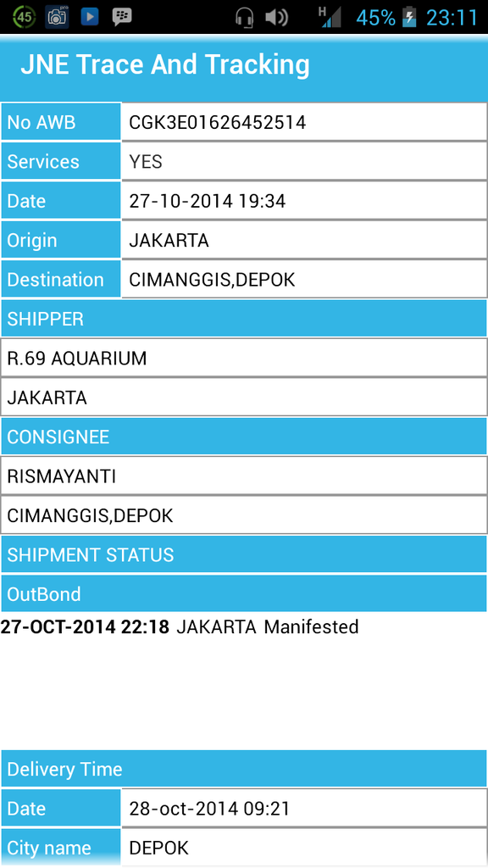Select the JNE Trace And Tracking title
488x868 pixels.
coord(165,64)
